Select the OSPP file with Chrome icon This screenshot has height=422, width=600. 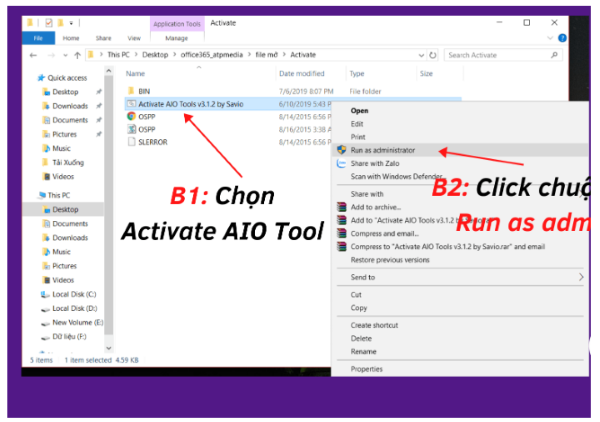131,116
